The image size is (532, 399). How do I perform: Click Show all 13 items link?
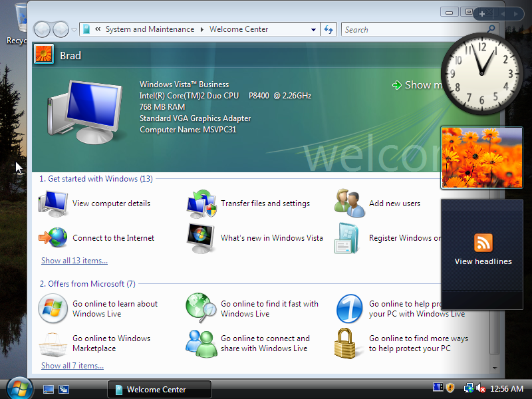pos(74,261)
